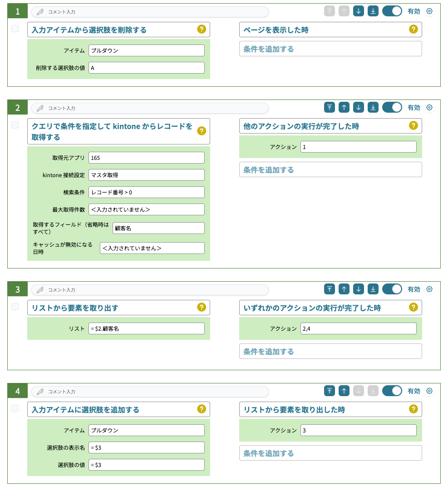The image size is (448, 487).
Task: Edit kintone 接続設定 field showing マスタ取得
Action: click(x=147, y=175)
